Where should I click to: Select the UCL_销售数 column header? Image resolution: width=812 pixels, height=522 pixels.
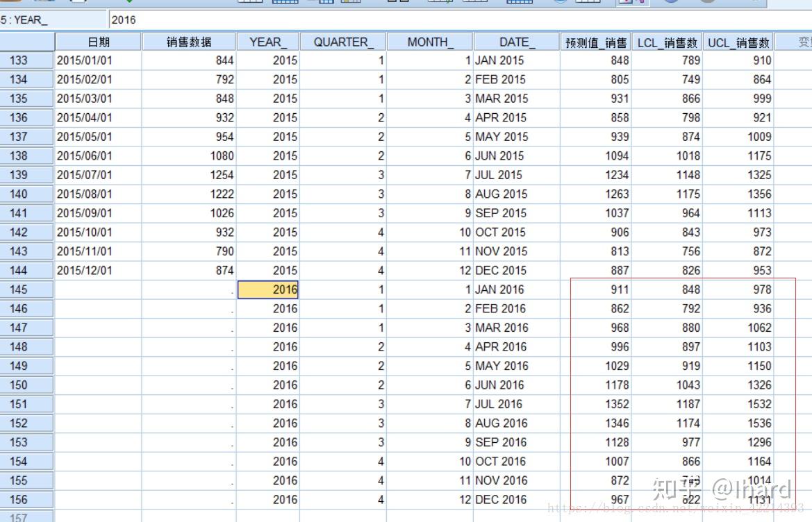click(x=738, y=42)
